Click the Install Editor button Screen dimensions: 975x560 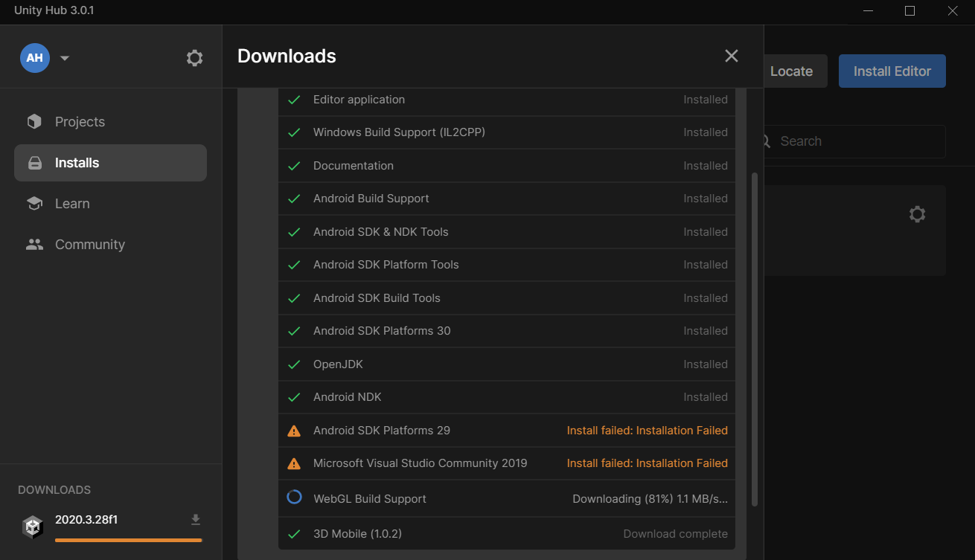pyautogui.click(x=892, y=71)
